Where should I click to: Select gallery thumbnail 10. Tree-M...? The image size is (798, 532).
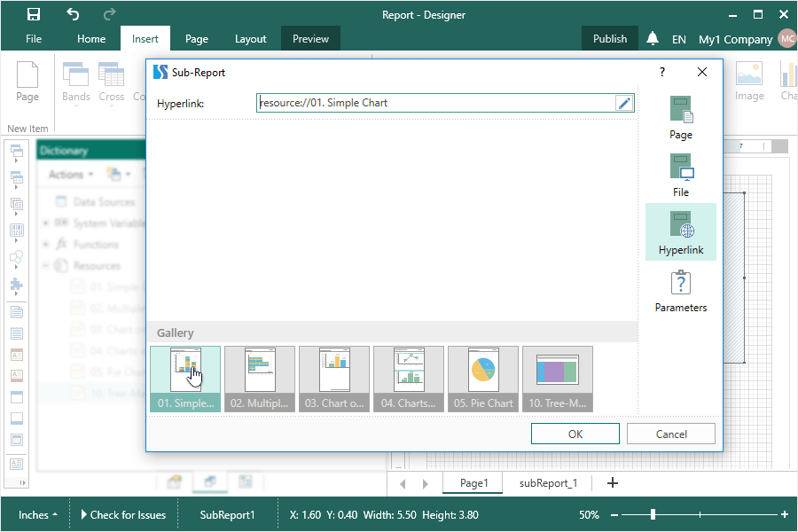tap(558, 379)
